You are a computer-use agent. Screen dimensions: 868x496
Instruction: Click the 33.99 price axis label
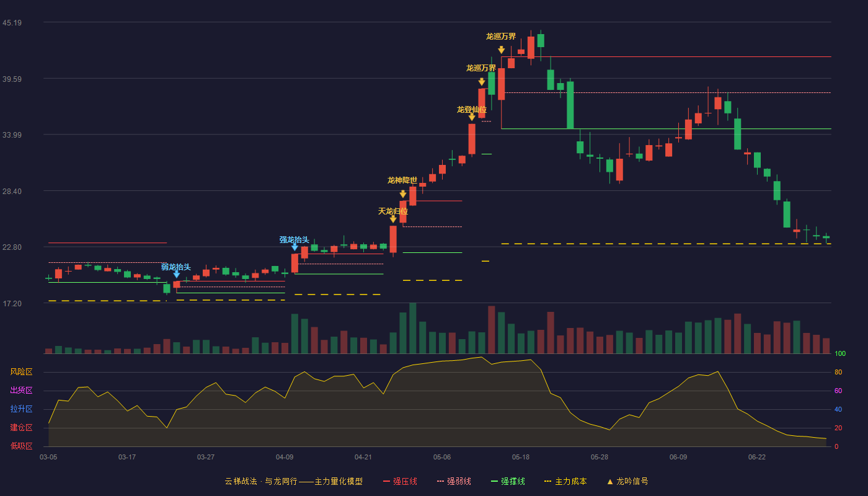tap(12, 135)
